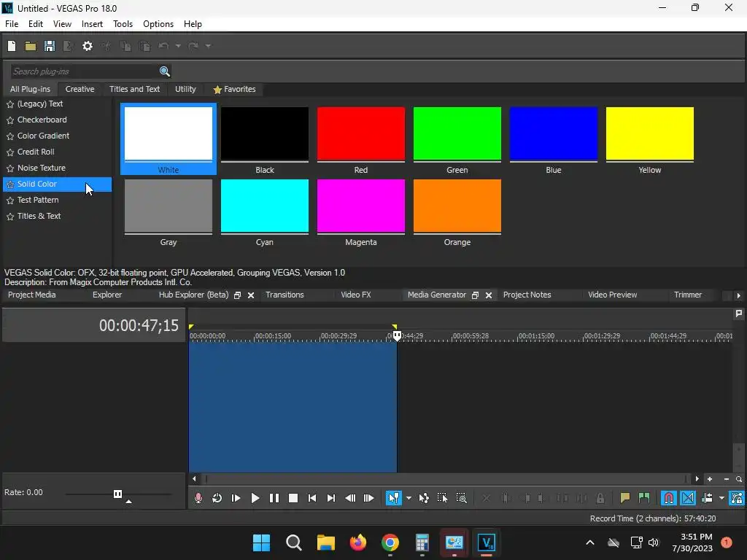This screenshot has width=747, height=560.
Task: Switch to Video FX tab
Action: 356,295
